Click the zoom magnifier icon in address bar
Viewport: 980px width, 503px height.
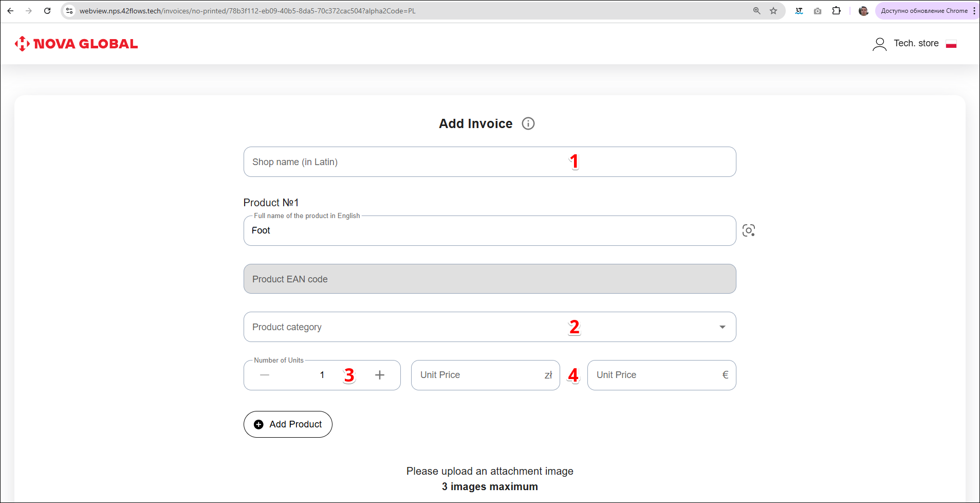point(756,11)
